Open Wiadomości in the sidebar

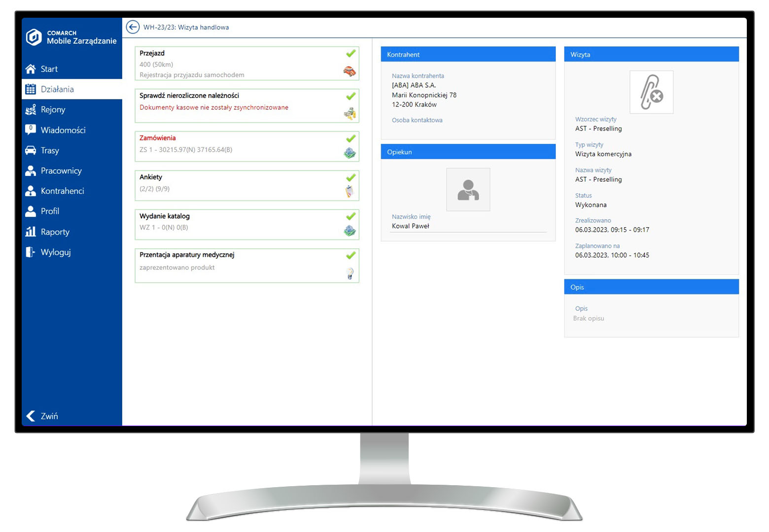tap(72, 130)
